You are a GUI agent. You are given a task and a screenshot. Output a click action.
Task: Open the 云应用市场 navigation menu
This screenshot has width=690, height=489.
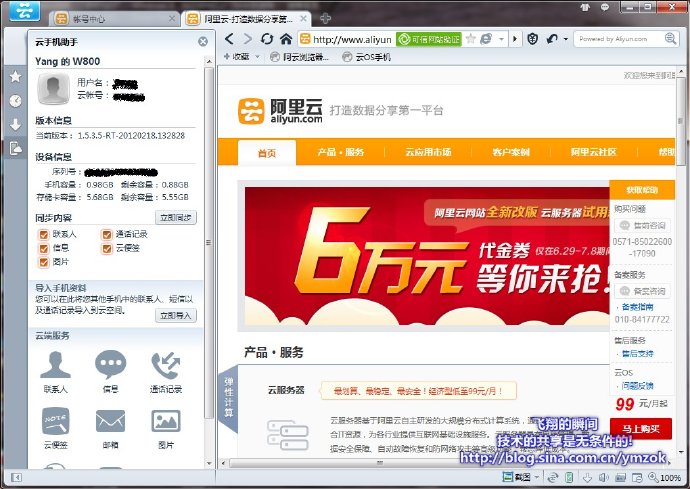point(428,152)
